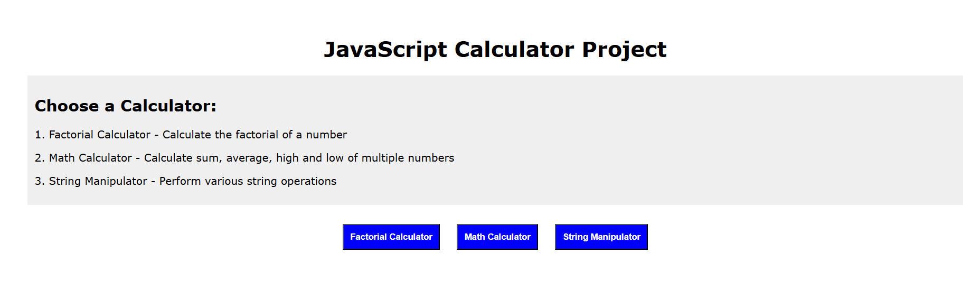Click the word Project in the page title
The height and width of the screenshot is (300, 980).
tap(624, 50)
